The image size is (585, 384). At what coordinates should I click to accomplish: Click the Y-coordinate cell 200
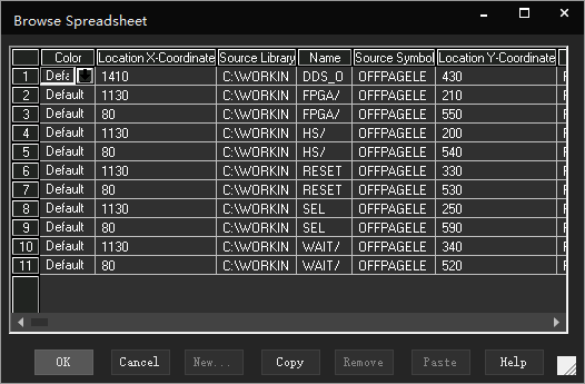pos(497,133)
